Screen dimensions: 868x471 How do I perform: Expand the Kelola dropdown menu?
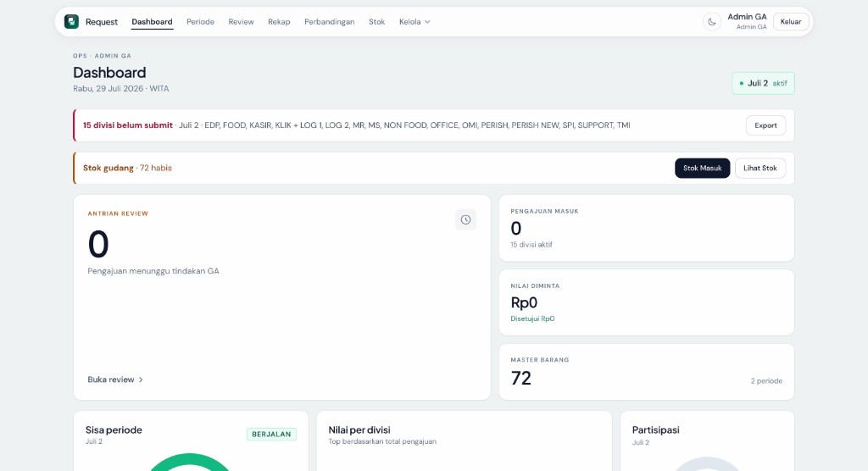pos(415,22)
